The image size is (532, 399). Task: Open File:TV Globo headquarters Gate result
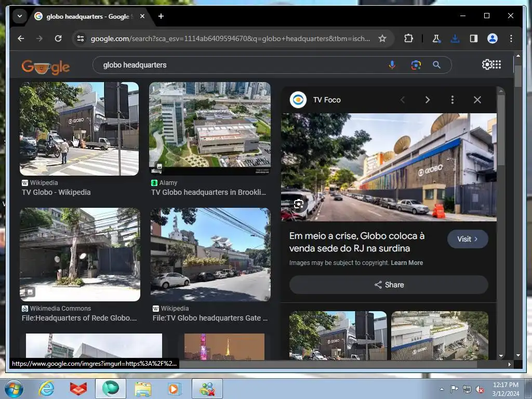point(210,318)
